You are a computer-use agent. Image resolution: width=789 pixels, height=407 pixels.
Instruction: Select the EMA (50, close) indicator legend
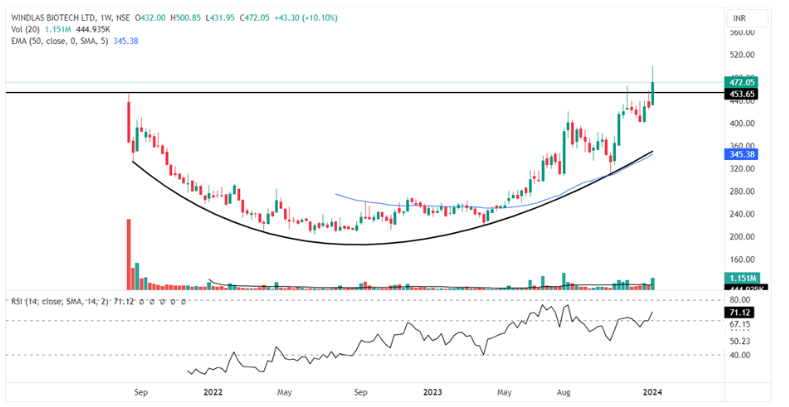60,41
